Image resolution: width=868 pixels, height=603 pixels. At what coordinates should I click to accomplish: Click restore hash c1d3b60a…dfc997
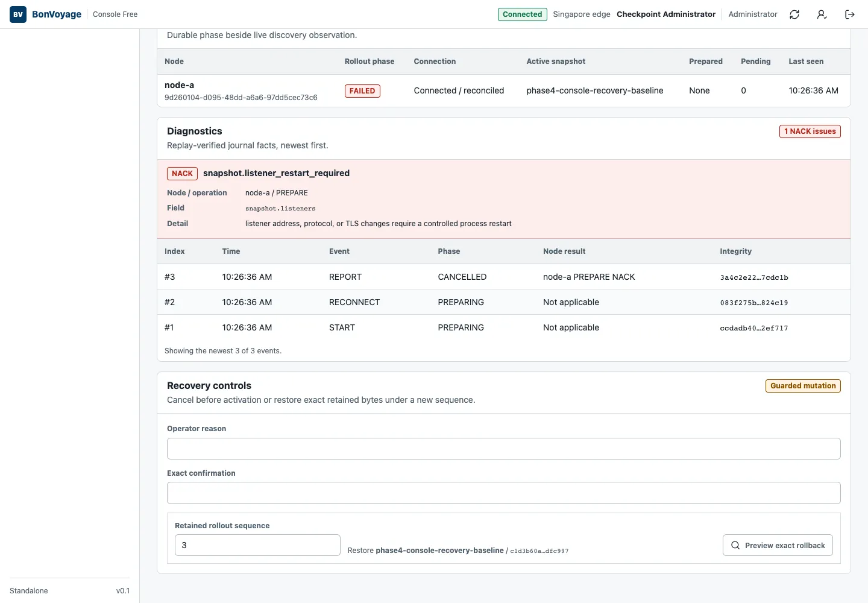539,551
